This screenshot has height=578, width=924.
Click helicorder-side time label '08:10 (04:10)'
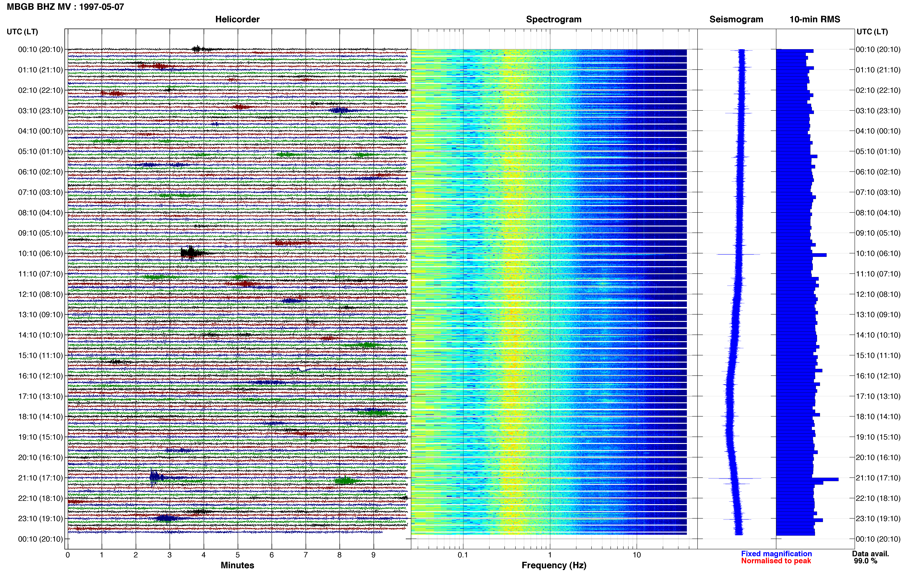pos(40,212)
